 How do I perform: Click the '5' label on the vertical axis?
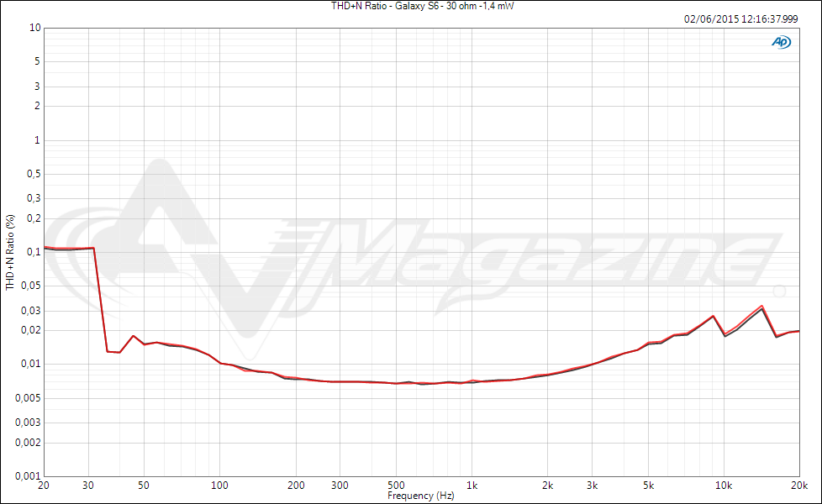37,61
